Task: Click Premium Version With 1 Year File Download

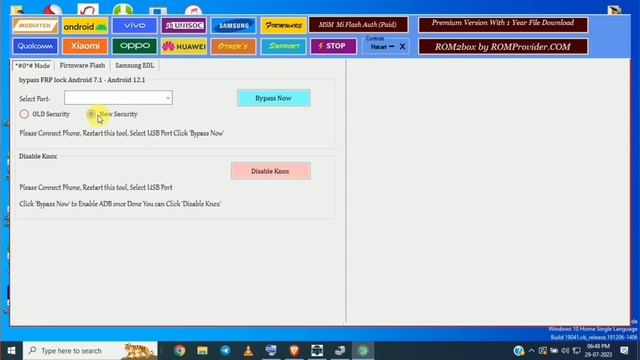Action: coord(503,24)
